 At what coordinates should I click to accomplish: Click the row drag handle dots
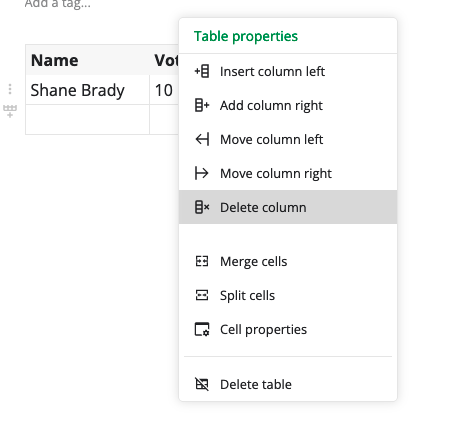coord(10,89)
